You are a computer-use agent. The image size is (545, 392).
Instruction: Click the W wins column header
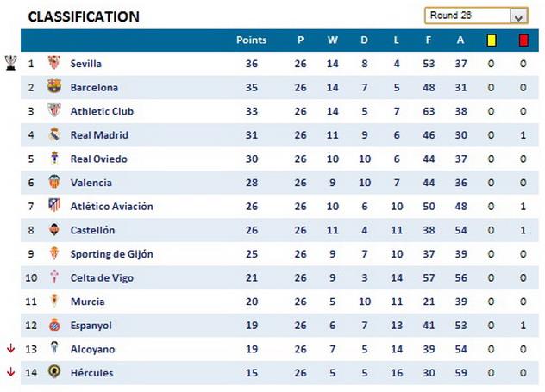click(332, 40)
